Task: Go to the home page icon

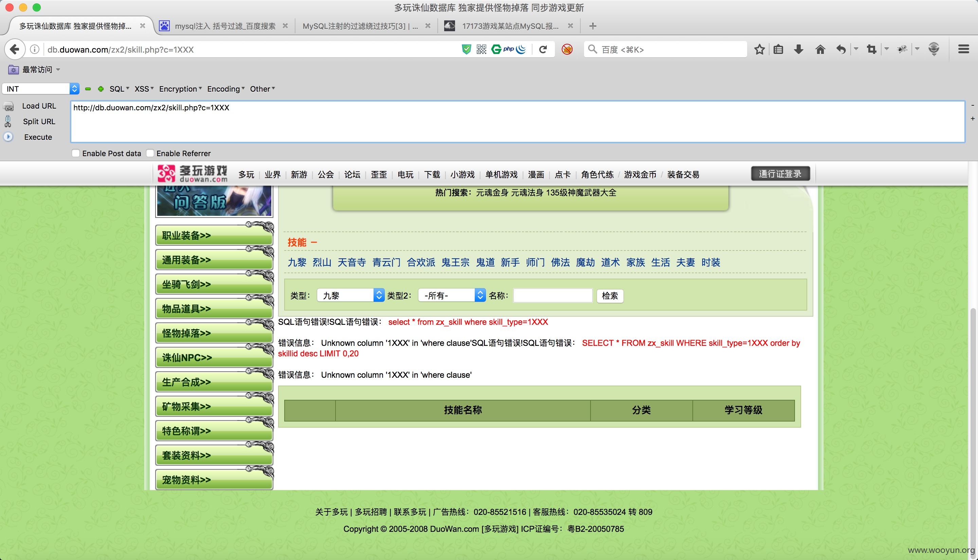Action: click(x=820, y=49)
